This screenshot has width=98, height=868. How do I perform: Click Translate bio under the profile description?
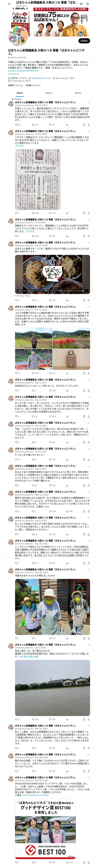14,74
